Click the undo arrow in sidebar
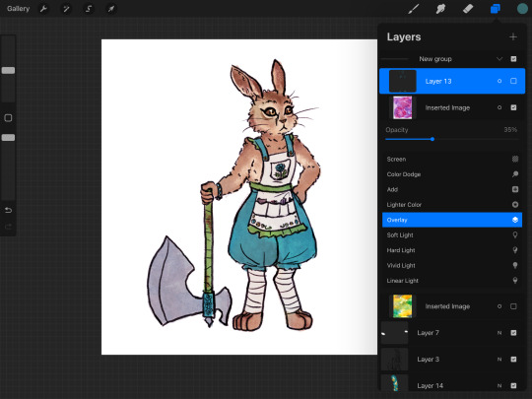 pos(9,211)
